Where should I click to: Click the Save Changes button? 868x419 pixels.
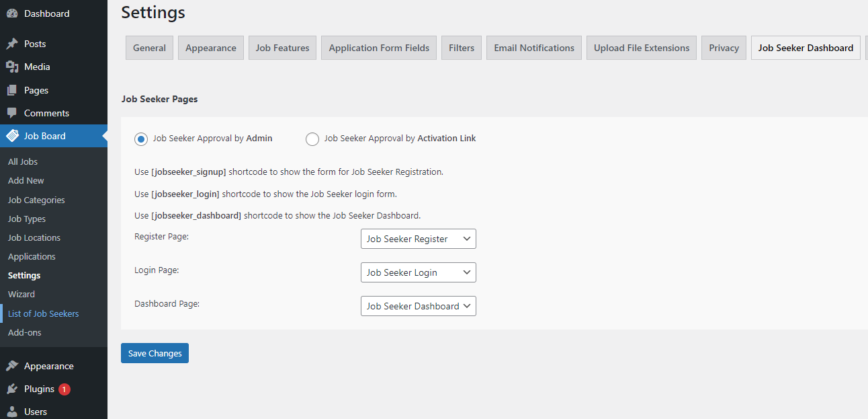[x=155, y=352]
